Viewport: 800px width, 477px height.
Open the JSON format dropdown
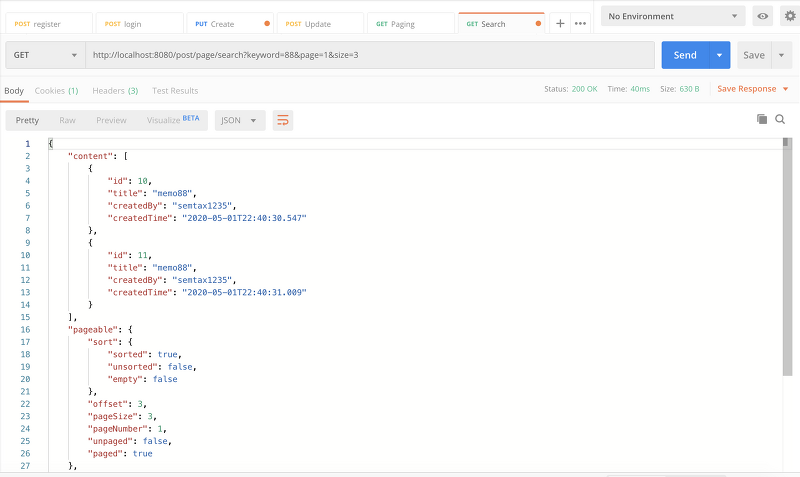(240, 120)
